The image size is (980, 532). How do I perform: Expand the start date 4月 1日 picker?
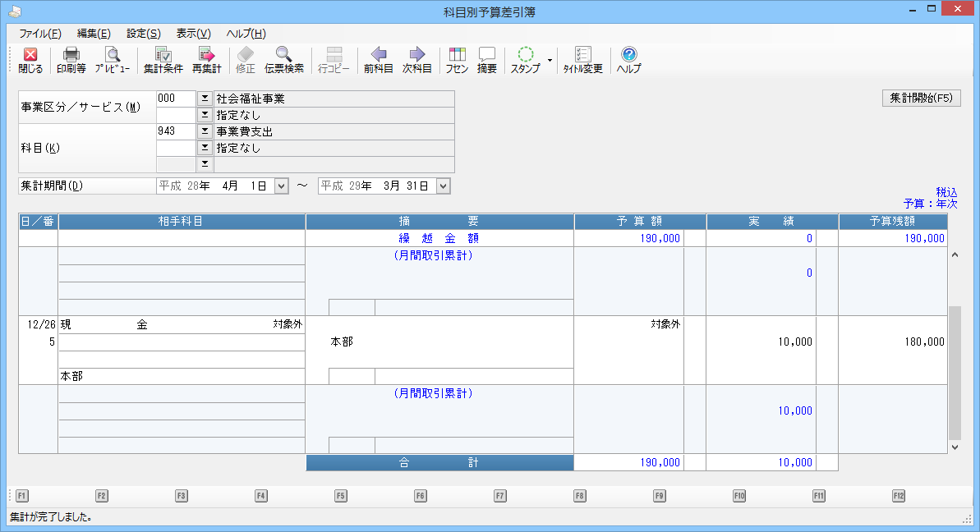281,186
